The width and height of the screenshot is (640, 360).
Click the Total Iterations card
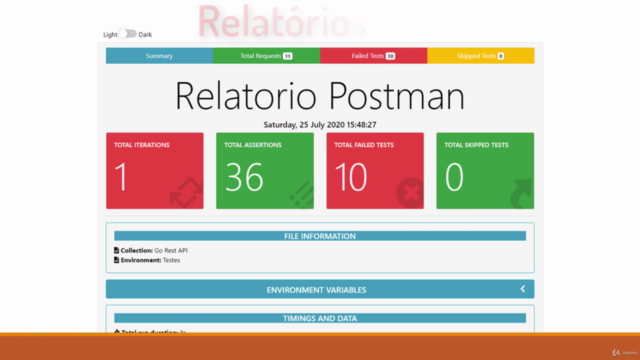tap(155, 171)
